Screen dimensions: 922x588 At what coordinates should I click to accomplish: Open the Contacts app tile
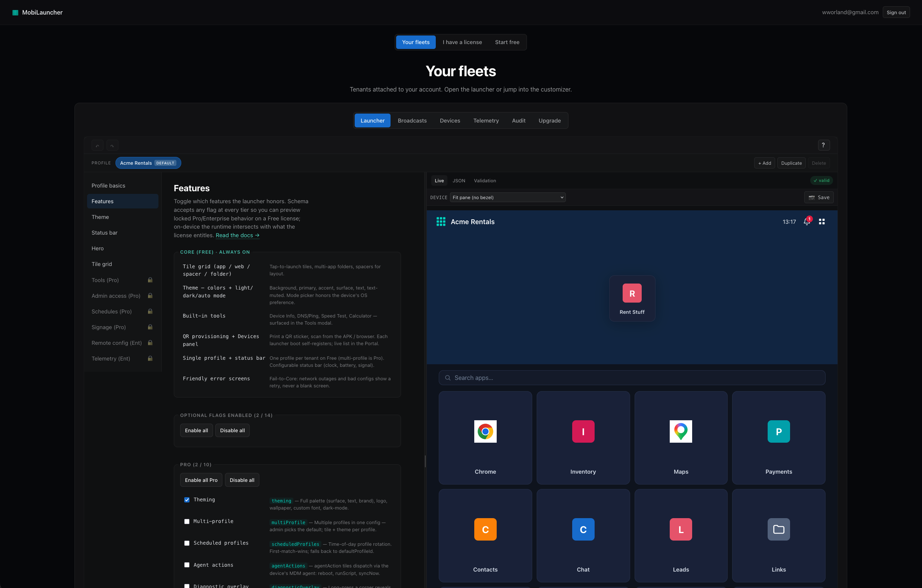click(x=485, y=536)
